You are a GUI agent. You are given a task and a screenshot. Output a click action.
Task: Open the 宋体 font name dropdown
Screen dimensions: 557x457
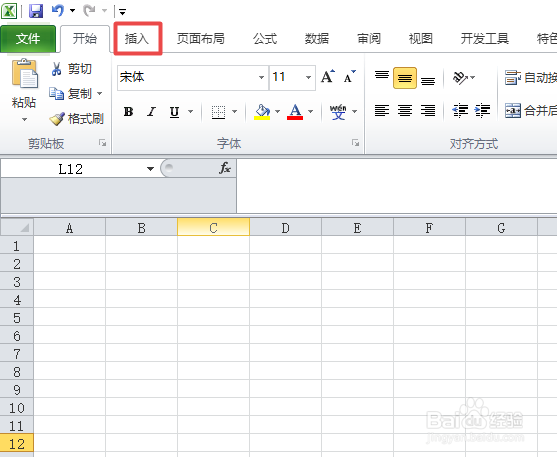click(261, 77)
